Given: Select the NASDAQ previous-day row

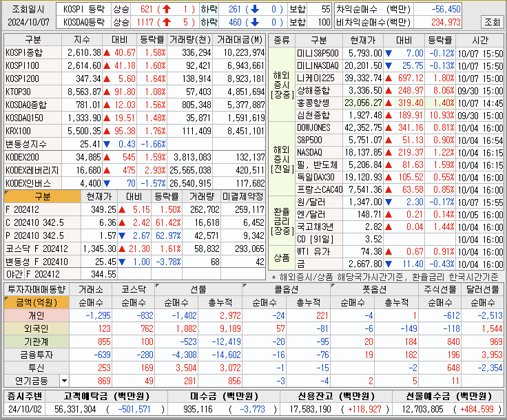Looking at the screenshot, I should coord(400,152).
